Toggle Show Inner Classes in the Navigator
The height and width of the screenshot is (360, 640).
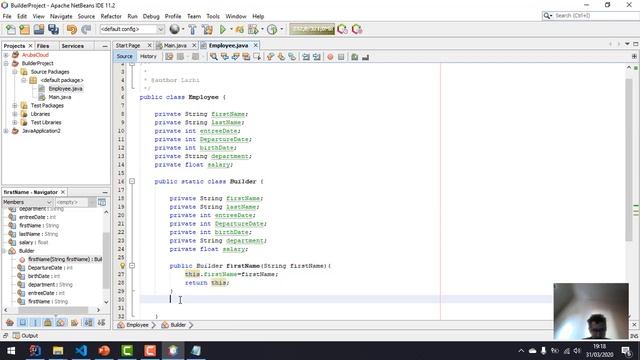click(61, 322)
